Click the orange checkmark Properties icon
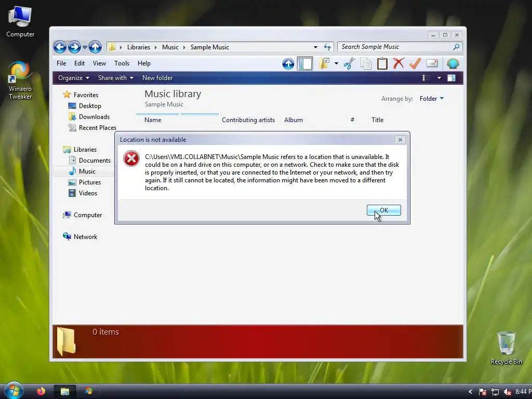532x399 pixels. point(415,63)
